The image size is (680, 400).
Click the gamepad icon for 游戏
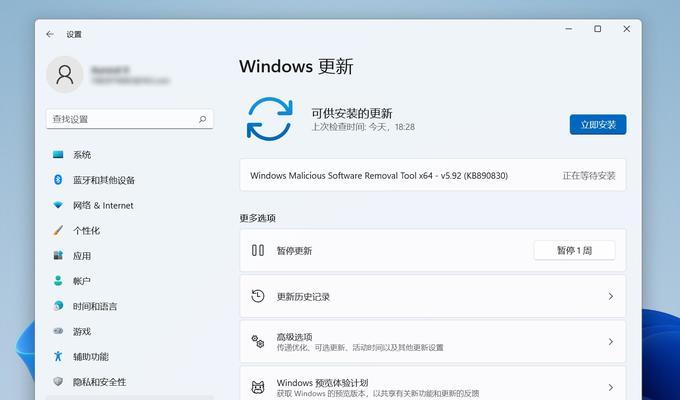[x=58, y=331]
